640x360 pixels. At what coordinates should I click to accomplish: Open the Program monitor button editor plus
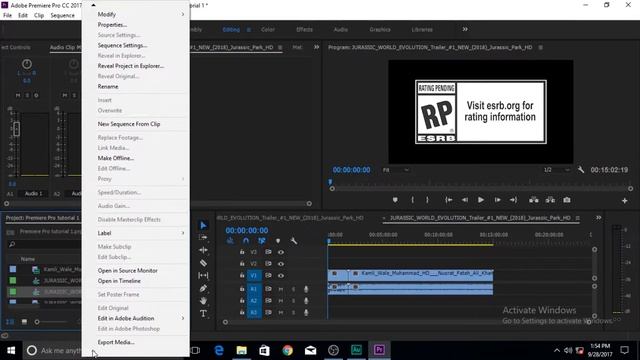pyautogui.click(x=624, y=200)
